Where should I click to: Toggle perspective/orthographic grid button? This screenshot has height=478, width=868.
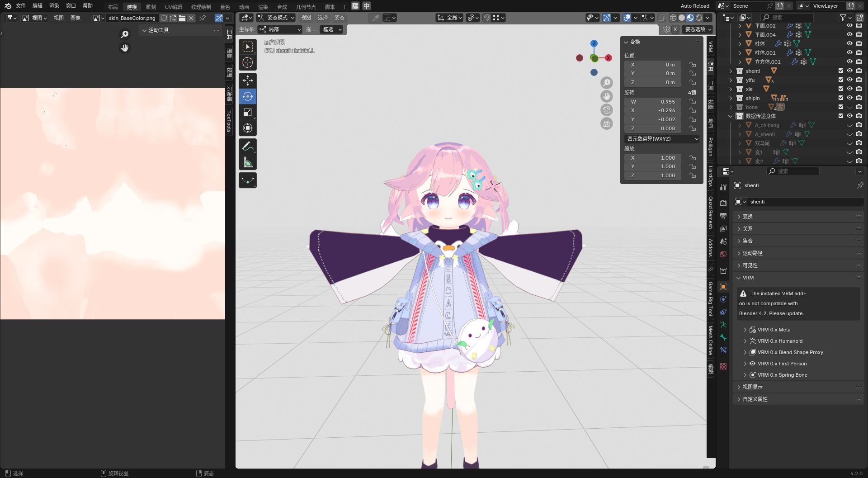(x=607, y=123)
